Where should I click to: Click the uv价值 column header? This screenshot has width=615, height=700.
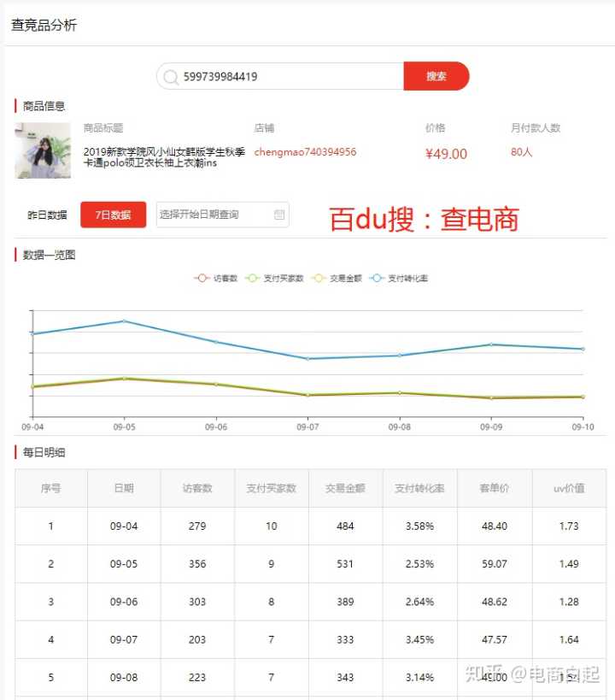pos(569,488)
